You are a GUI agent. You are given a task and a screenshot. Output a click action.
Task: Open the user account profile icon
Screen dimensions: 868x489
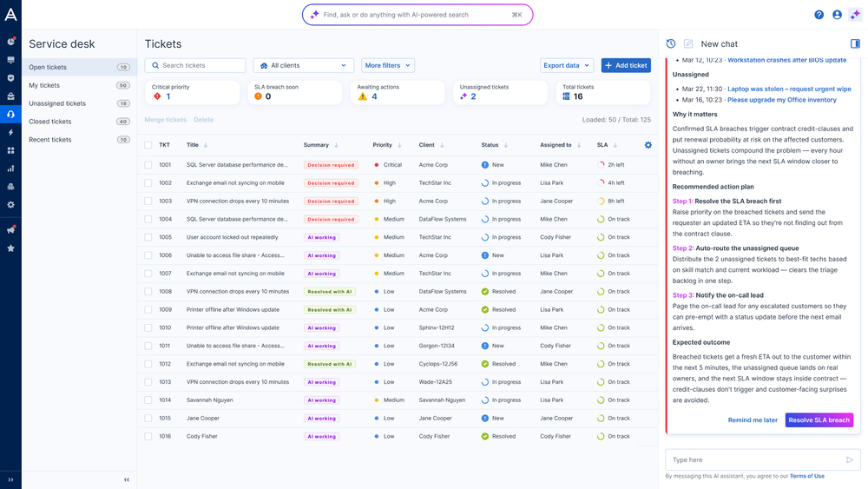click(837, 15)
